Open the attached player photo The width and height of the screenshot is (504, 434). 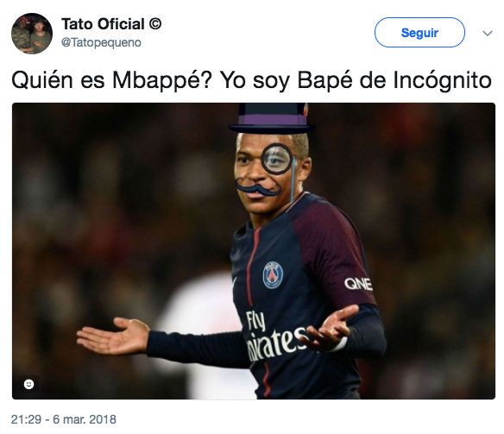point(254,251)
